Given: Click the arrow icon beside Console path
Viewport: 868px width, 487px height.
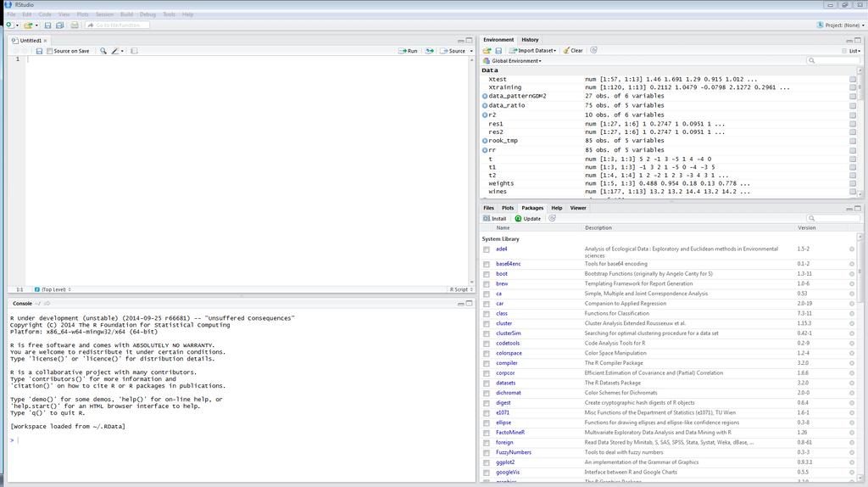Looking at the screenshot, I should [x=47, y=304].
